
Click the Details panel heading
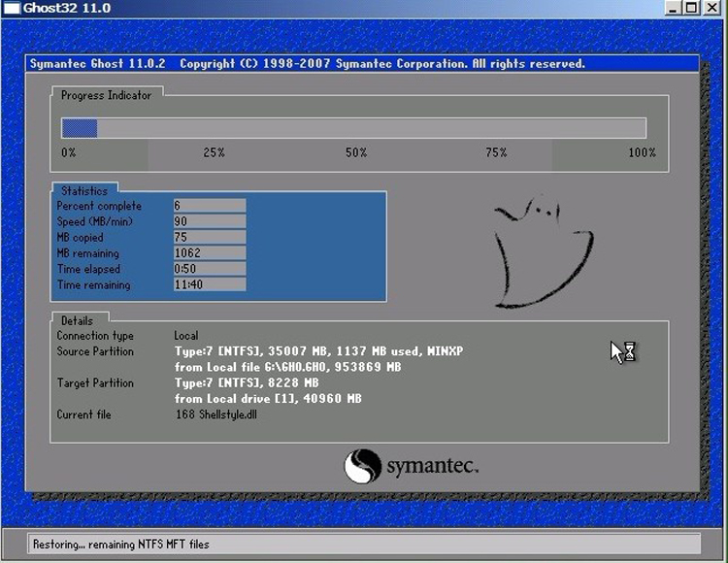point(78,320)
